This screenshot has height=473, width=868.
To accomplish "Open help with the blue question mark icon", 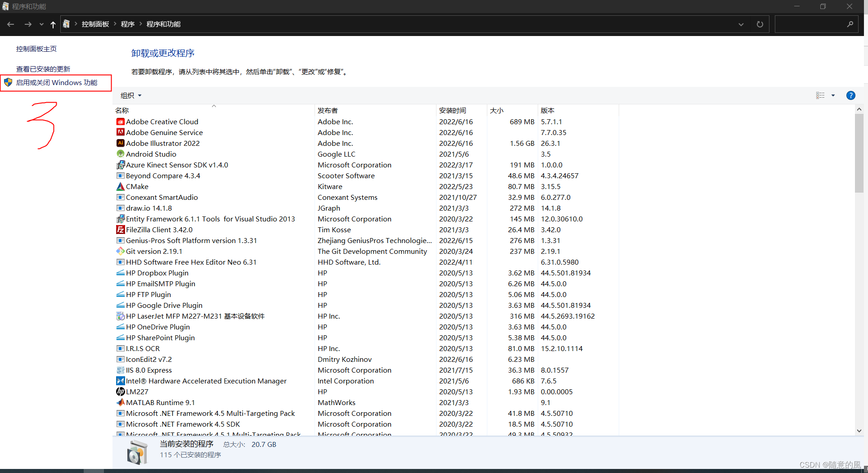I will tap(850, 95).
